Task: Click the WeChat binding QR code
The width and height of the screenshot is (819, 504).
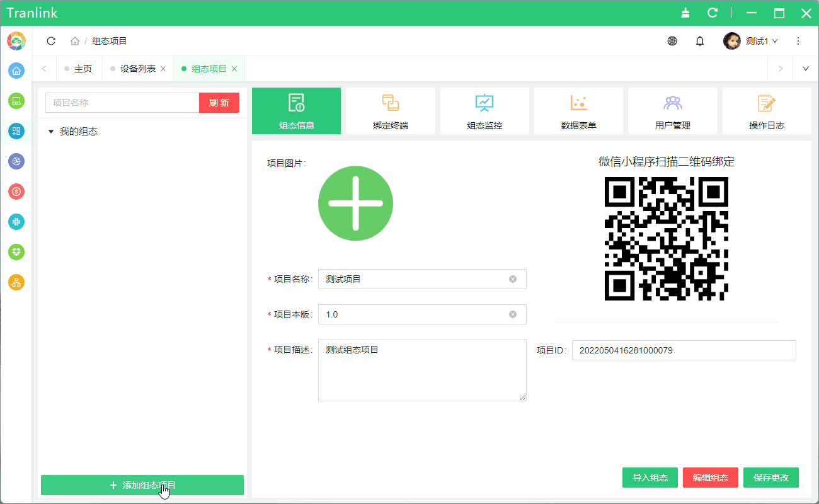Action: click(667, 238)
